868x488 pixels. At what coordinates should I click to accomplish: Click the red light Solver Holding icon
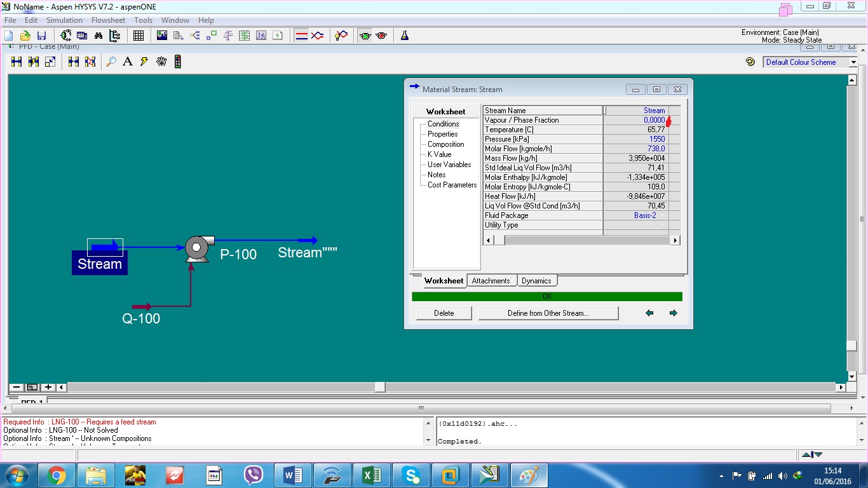381,36
